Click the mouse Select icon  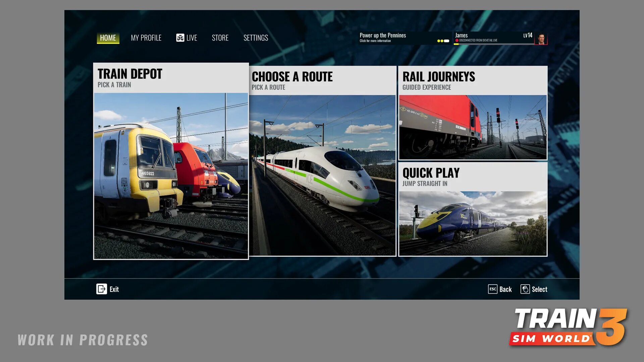[525, 289]
